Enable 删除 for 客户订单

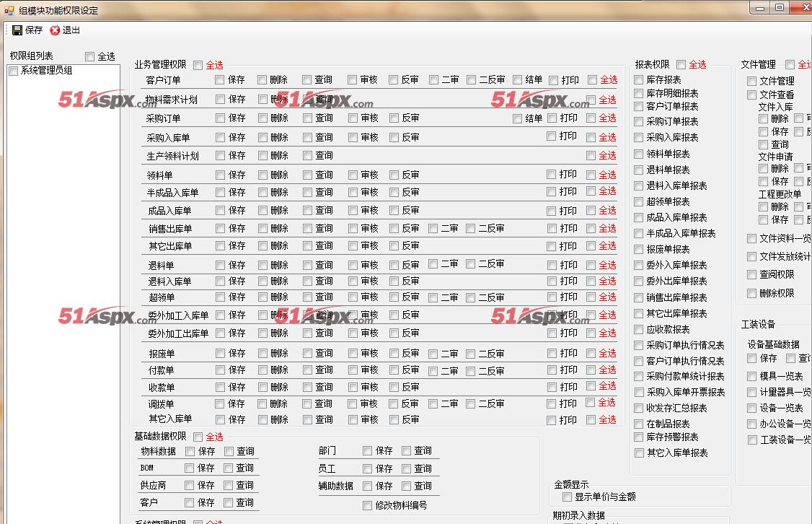[x=262, y=80]
